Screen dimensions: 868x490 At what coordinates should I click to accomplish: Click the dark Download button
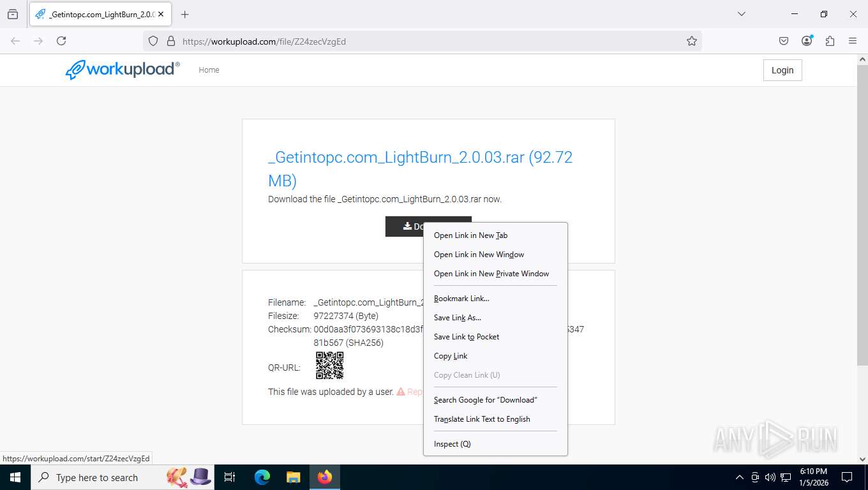404,226
